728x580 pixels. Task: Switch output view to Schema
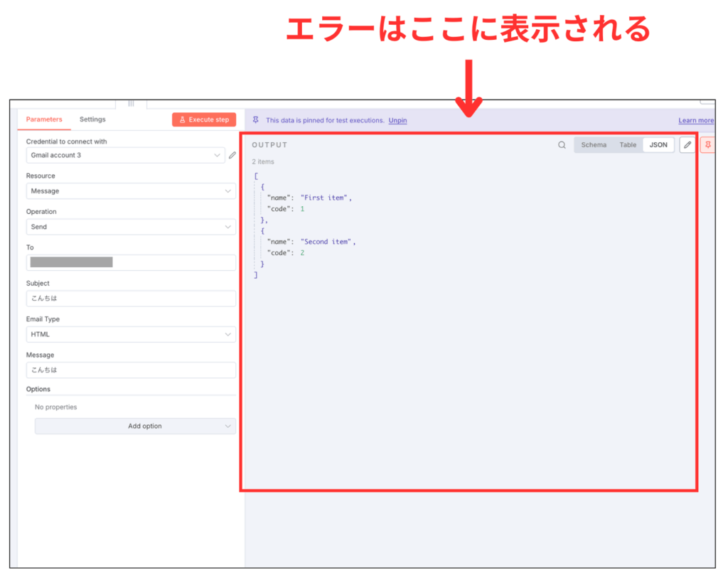[x=594, y=144]
